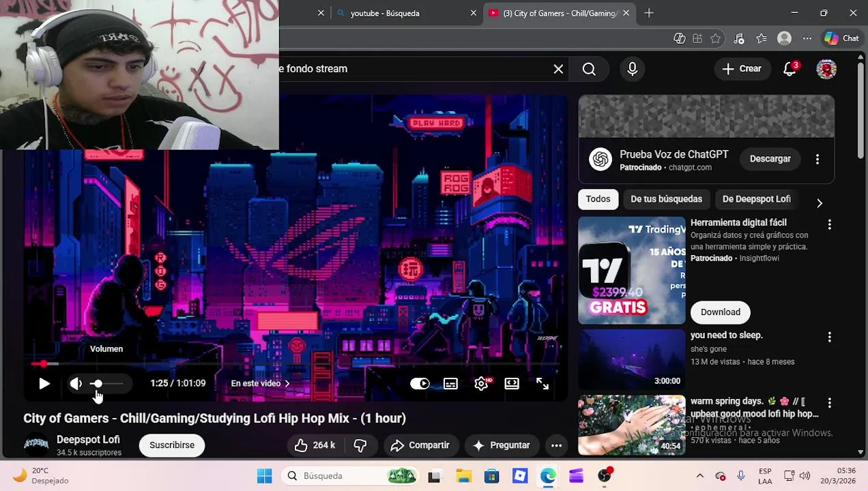
Task: Dislike the video with thumbs down
Action: click(x=360, y=445)
